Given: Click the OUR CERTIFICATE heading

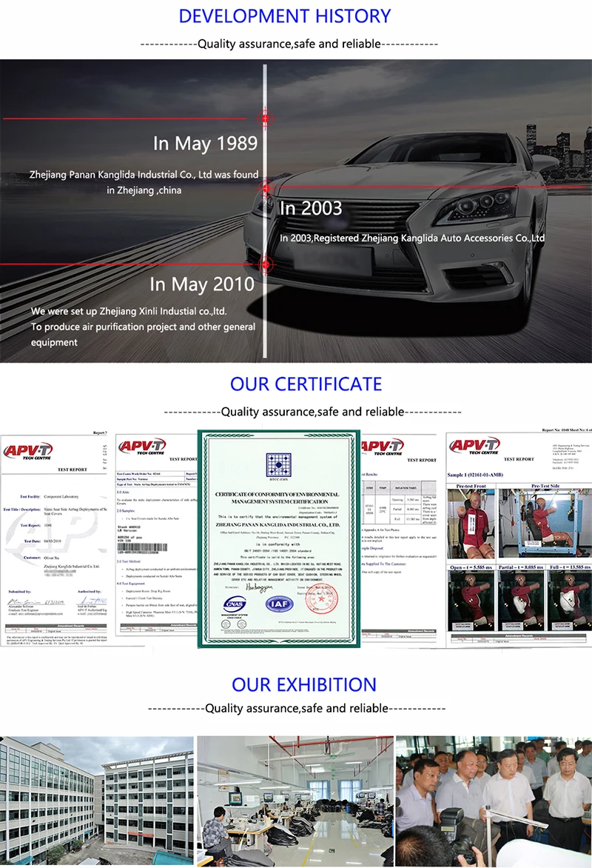Looking at the screenshot, I should click(x=306, y=384).
